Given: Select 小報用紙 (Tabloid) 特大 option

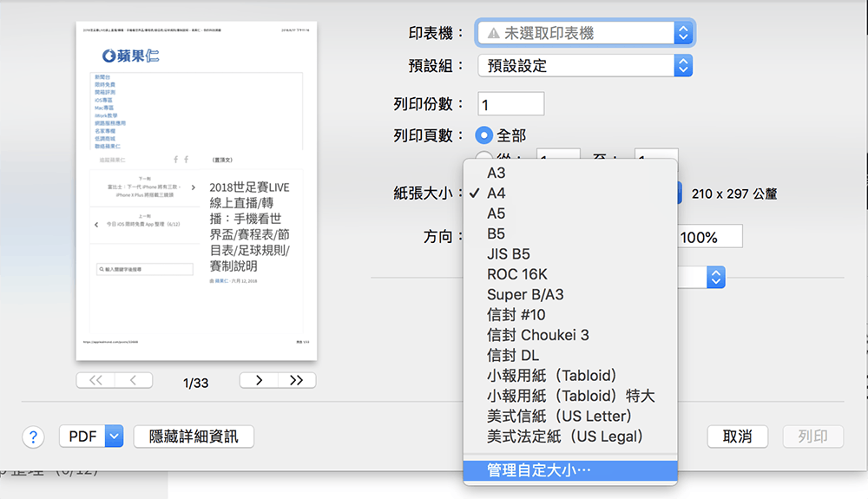Looking at the screenshot, I should [x=570, y=396].
